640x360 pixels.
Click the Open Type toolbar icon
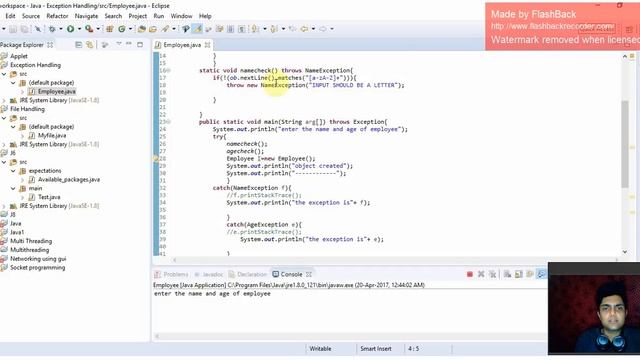[142, 29]
